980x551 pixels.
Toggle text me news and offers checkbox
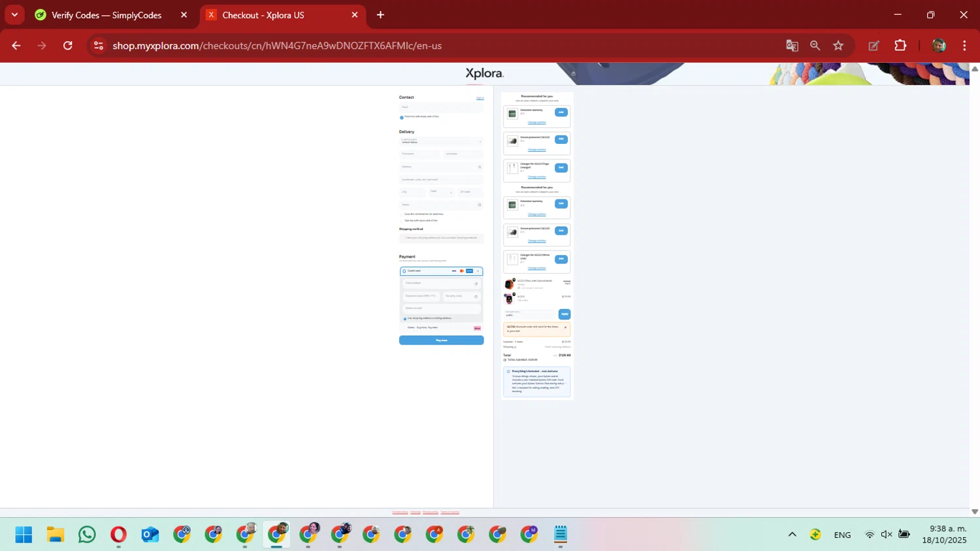[402, 221]
